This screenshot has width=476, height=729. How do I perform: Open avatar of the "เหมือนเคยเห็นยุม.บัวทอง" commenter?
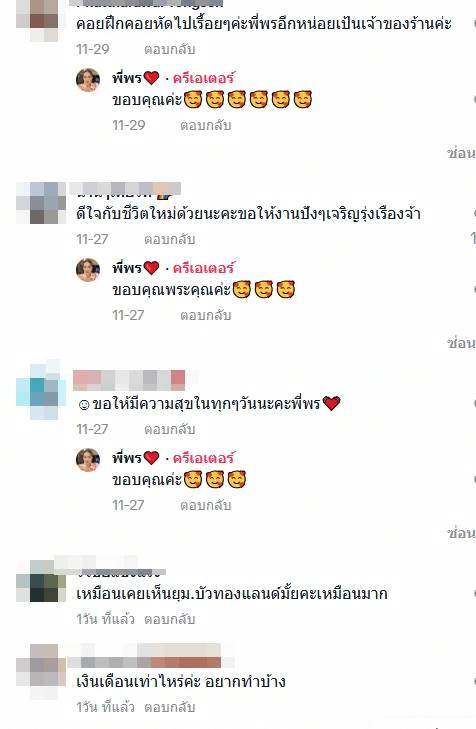(41, 582)
